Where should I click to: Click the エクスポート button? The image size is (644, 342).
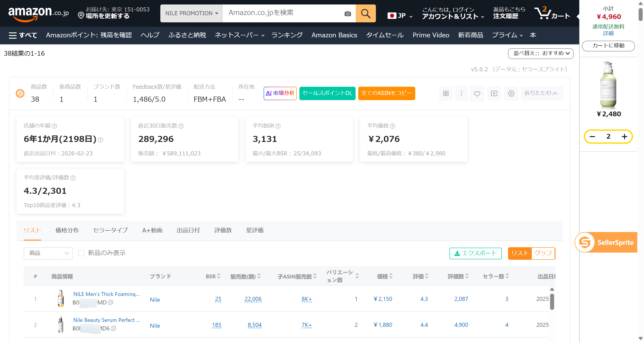pos(475,253)
